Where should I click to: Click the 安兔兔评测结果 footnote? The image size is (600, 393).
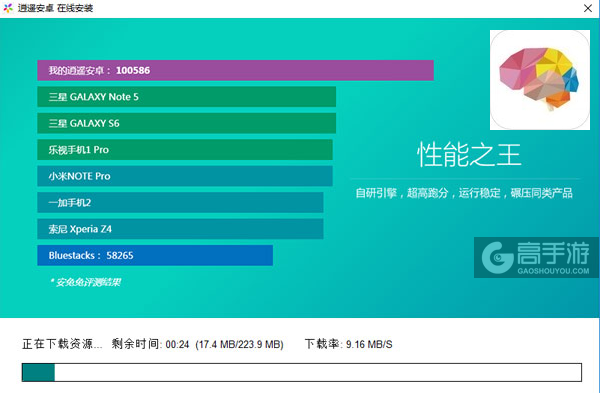tap(86, 282)
